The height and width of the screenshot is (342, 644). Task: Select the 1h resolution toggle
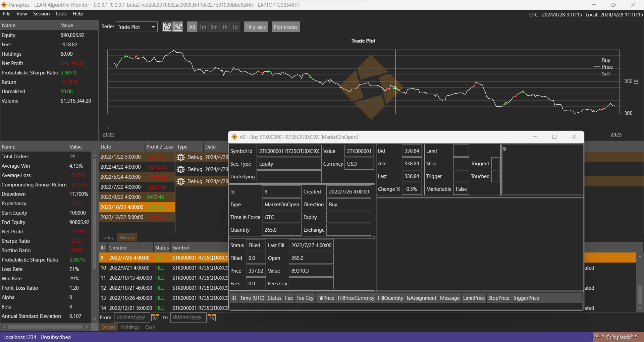point(225,27)
